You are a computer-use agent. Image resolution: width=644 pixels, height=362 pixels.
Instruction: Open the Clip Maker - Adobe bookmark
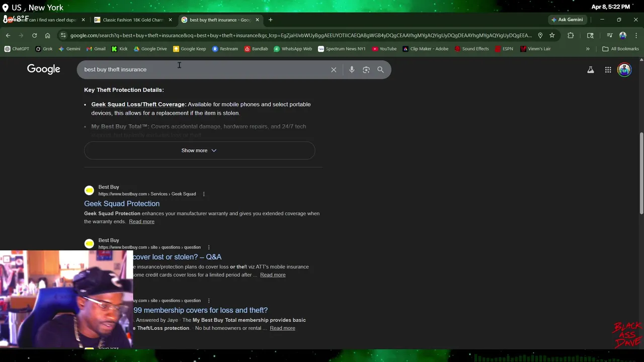[x=425, y=49]
